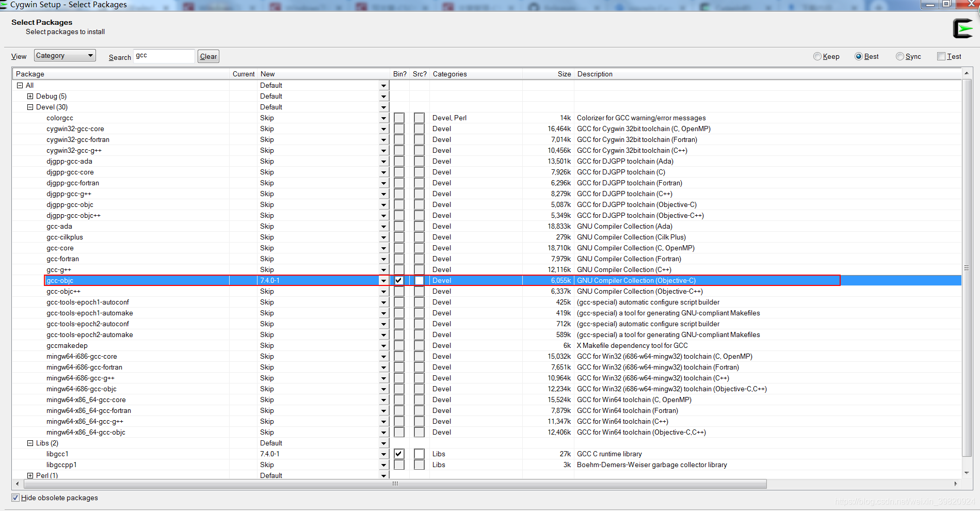Screen dimensions: 980x511
Task: Click the Size column header
Action: 548,74
